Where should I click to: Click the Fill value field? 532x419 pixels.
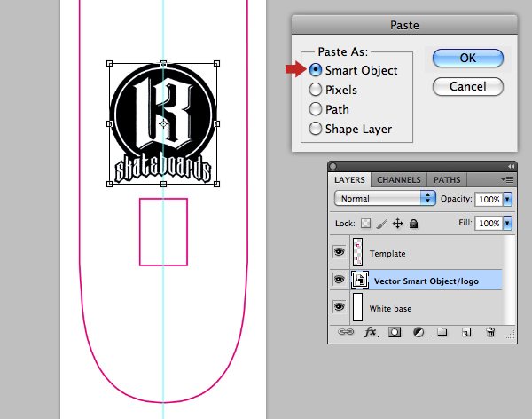489,224
